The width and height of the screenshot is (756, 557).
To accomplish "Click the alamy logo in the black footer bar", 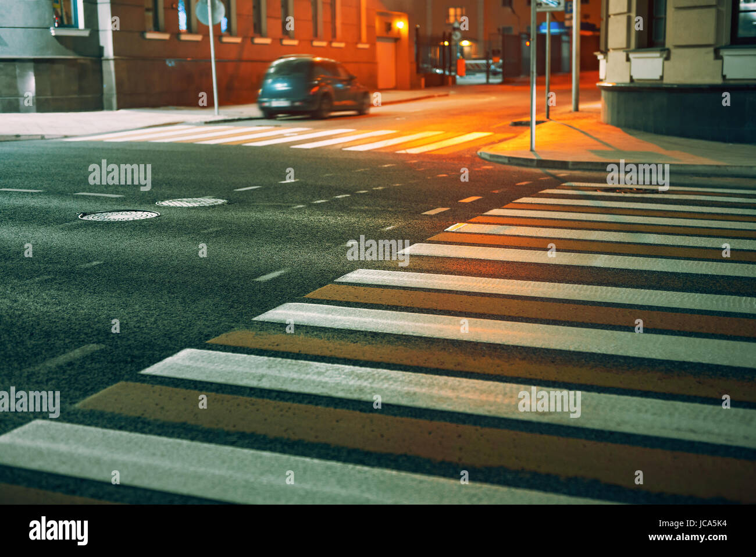I will pyautogui.click(x=59, y=531).
